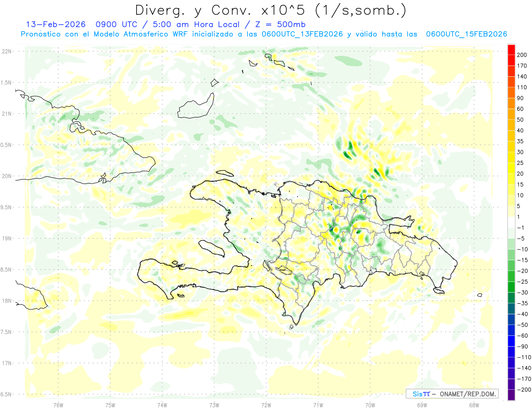The height and width of the screenshot is (411, 532).
Task: Click the '9.5N' latitude tick label
Action: coord(6,207)
